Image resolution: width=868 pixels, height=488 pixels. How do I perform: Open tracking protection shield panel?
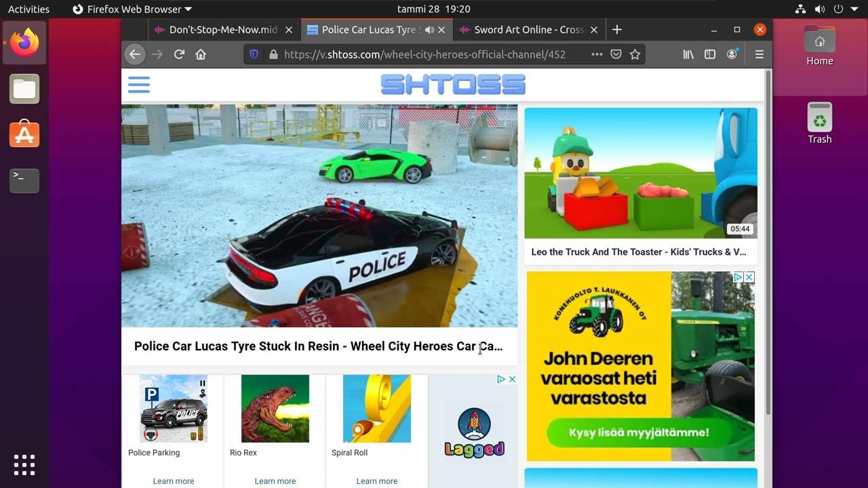pos(254,54)
